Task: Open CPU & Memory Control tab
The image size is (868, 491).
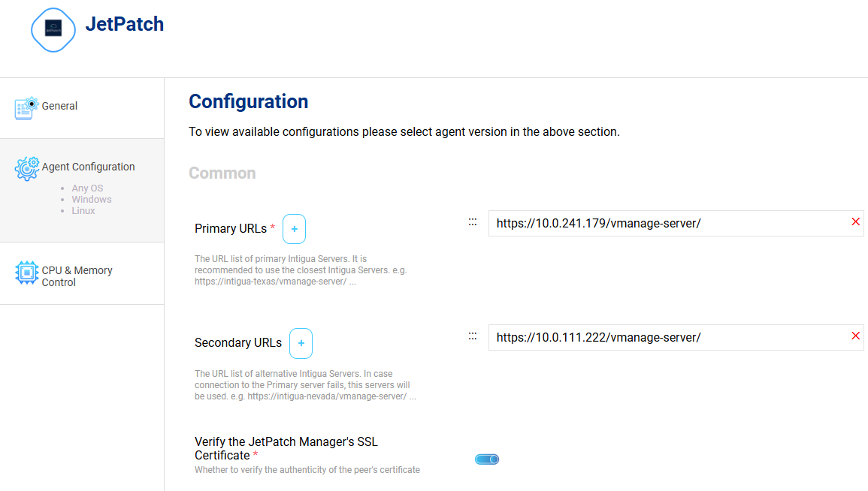Action: pyautogui.click(x=77, y=276)
